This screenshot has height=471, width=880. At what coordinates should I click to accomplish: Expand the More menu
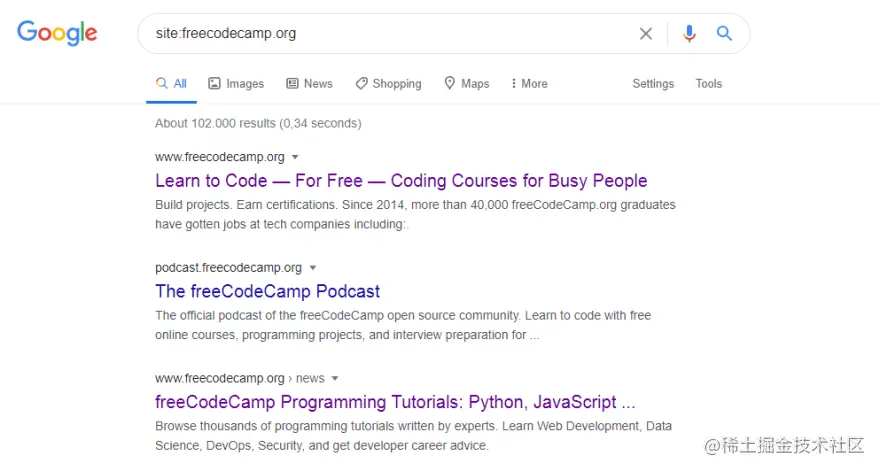tap(529, 84)
